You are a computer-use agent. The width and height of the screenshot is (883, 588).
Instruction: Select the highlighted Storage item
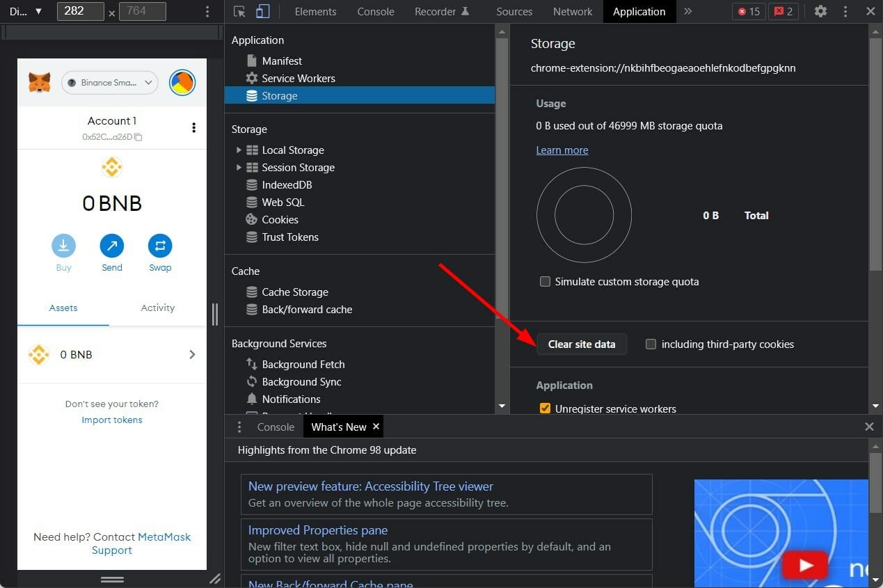point(360,96)
